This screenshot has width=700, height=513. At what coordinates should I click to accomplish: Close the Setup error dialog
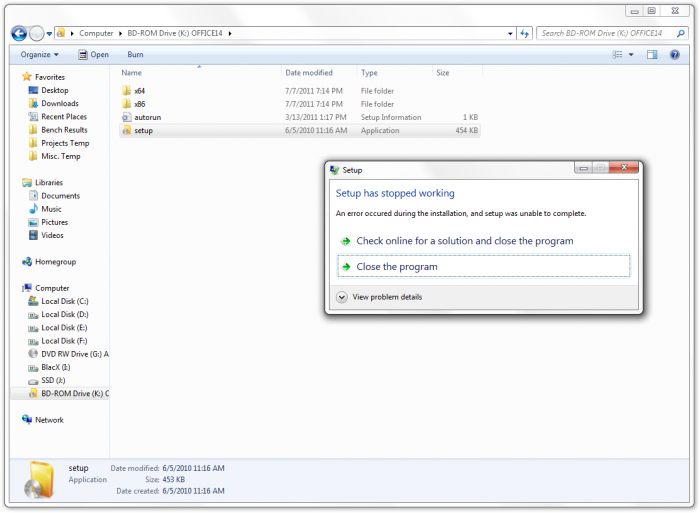tap(624, 167)
